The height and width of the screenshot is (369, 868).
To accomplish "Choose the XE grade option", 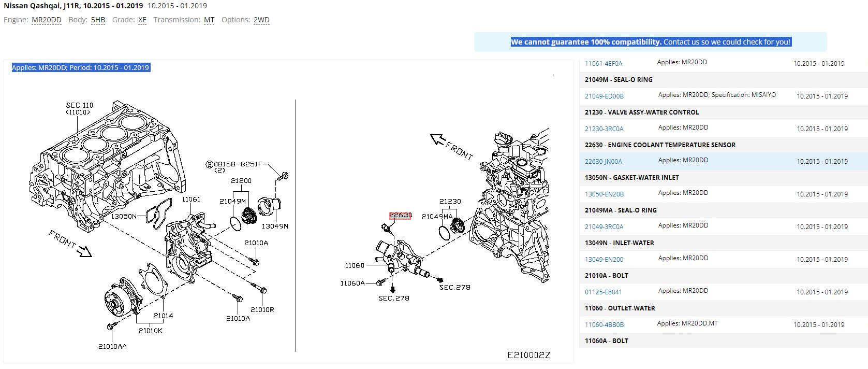I will [142, 20].
